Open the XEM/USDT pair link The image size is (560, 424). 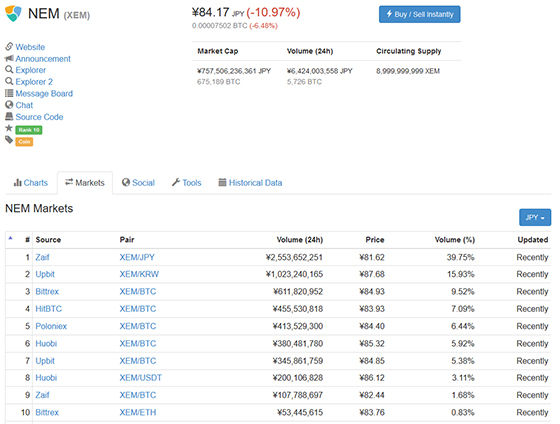tap(141, 378)
